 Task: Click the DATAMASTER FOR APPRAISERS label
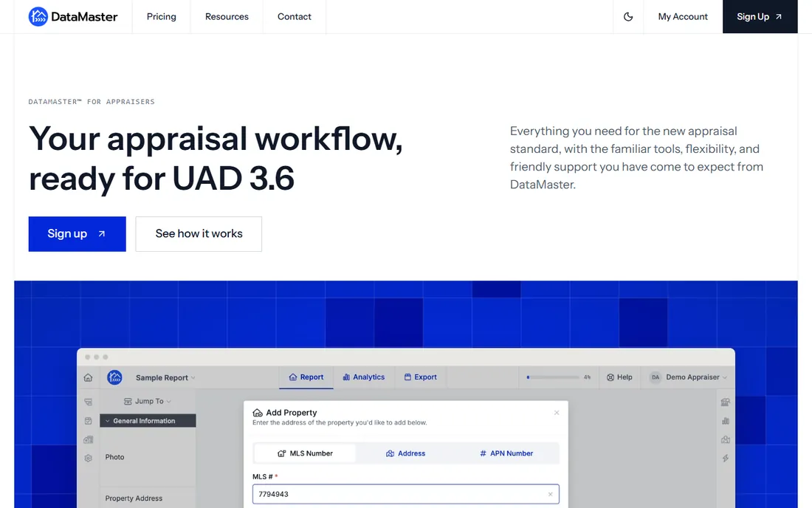tap(92, 101)
